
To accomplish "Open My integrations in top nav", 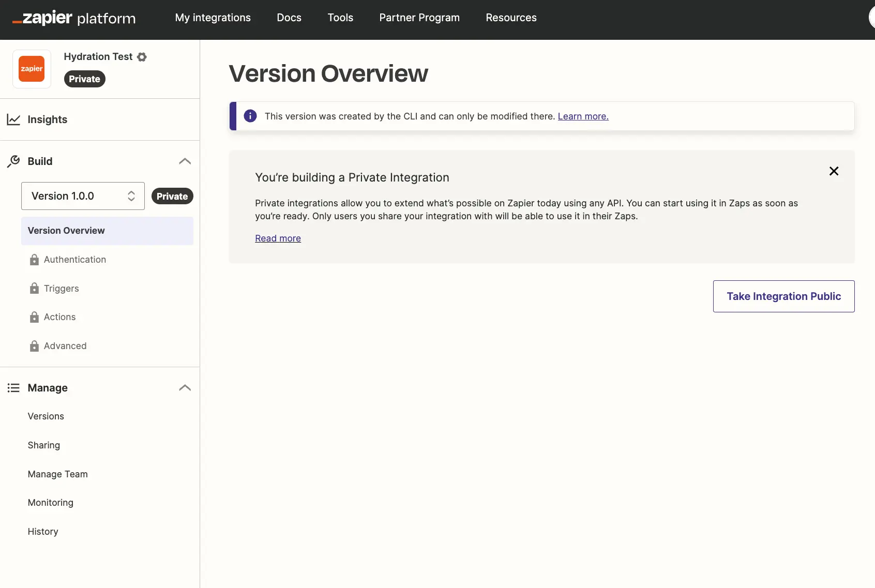I will coord(213,18).
